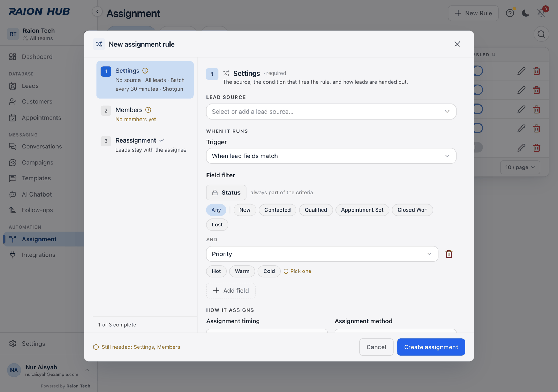The height and width of the screenshot is (392, 558).
Task: Click the Cancel button
Action: [x=376, y=347]
